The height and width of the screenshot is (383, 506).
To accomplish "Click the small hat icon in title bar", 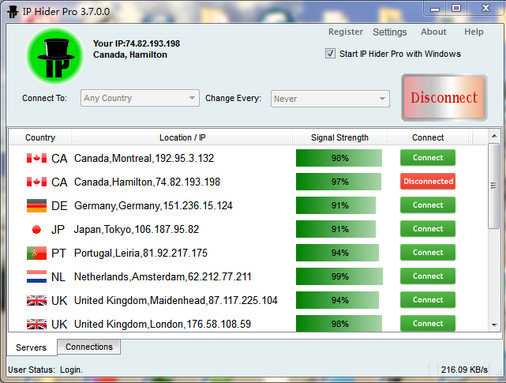I will (x=13, y=12).
